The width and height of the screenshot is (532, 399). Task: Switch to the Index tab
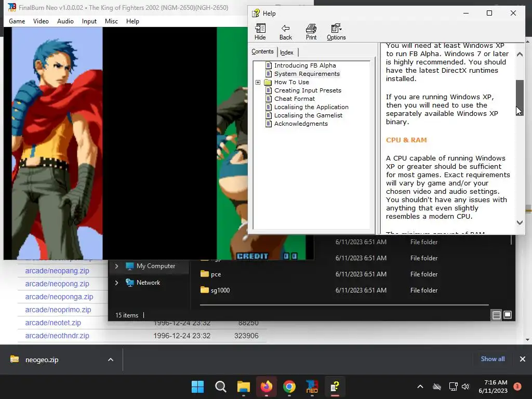point(287,52)
